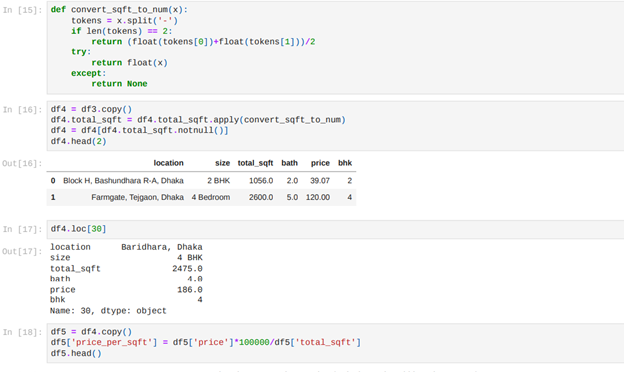624x372 pixels.
Task: Click the total_sqft column header
Action: [255, 163]
